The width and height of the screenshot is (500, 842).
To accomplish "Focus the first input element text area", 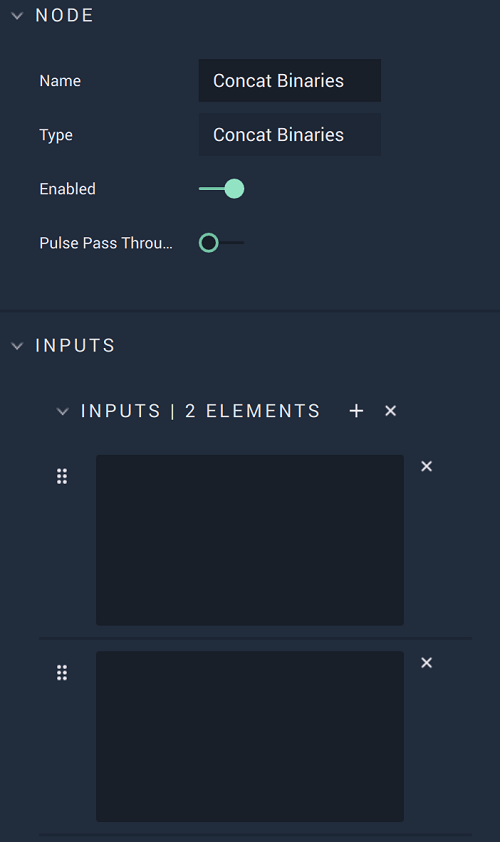I will (250, 540).
